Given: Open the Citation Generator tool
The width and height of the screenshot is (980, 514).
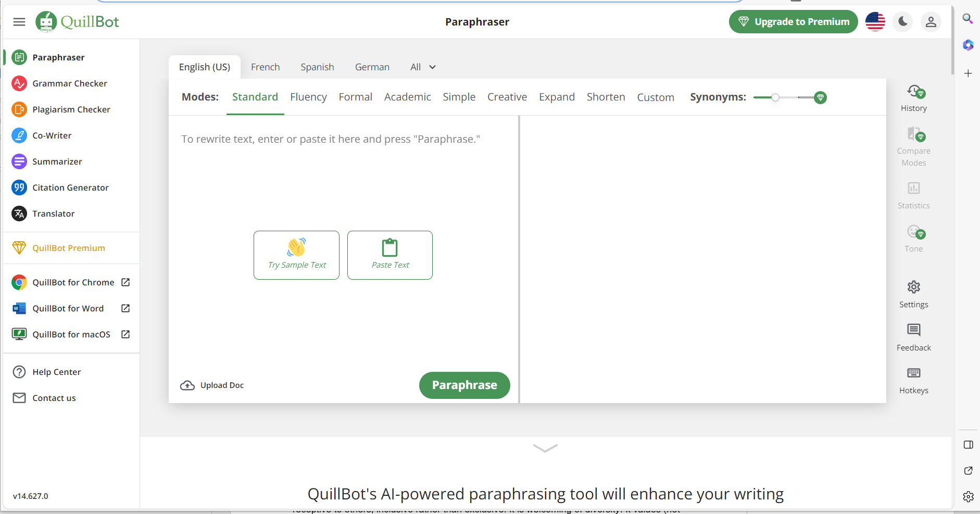Looking at the screenshot, I should click(x=70, y=187).
